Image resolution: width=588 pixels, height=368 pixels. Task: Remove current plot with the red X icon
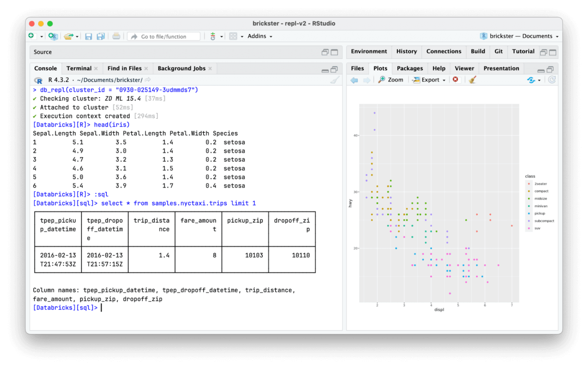tap(456, 79)
